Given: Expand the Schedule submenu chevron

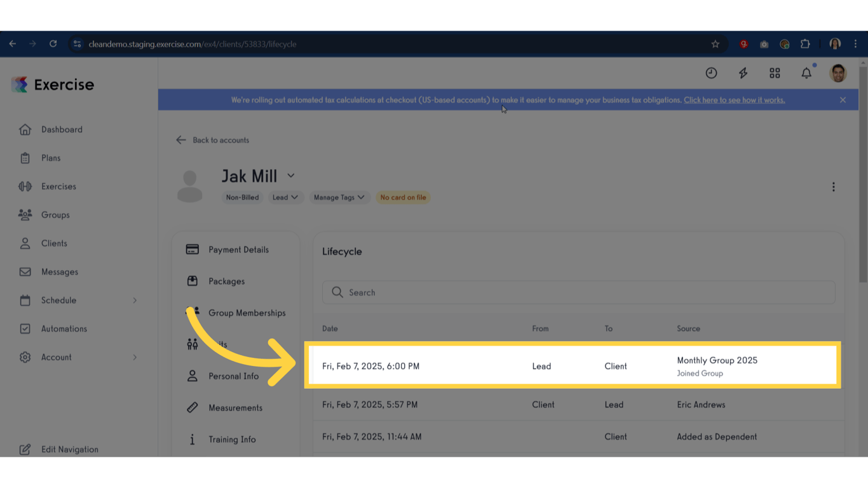Looking at the screenshot, I should (135, 301).
